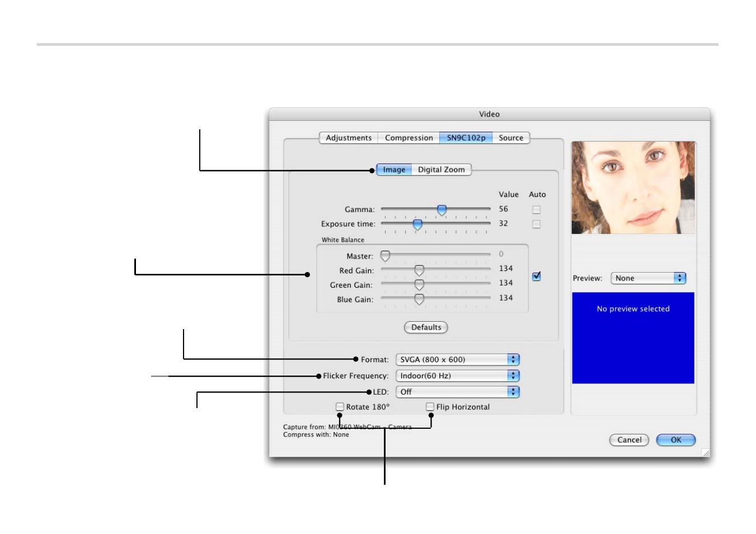Screen dimensions: 756x534
Task: Click the Defaults button
Action: coord(426,327)
